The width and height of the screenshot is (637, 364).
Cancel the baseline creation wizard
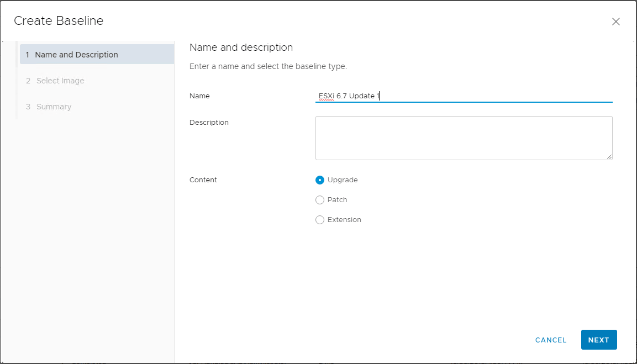[x=551, y=340]
